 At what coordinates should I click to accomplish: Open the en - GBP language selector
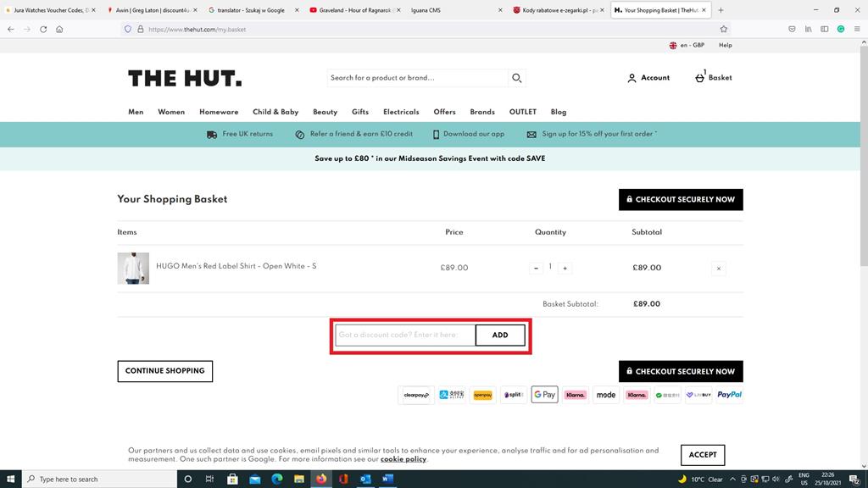687,46
